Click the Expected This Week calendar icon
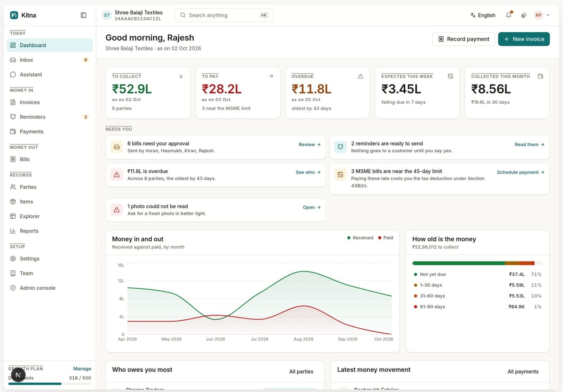This screenshot has width=563, height=392. 450,76
